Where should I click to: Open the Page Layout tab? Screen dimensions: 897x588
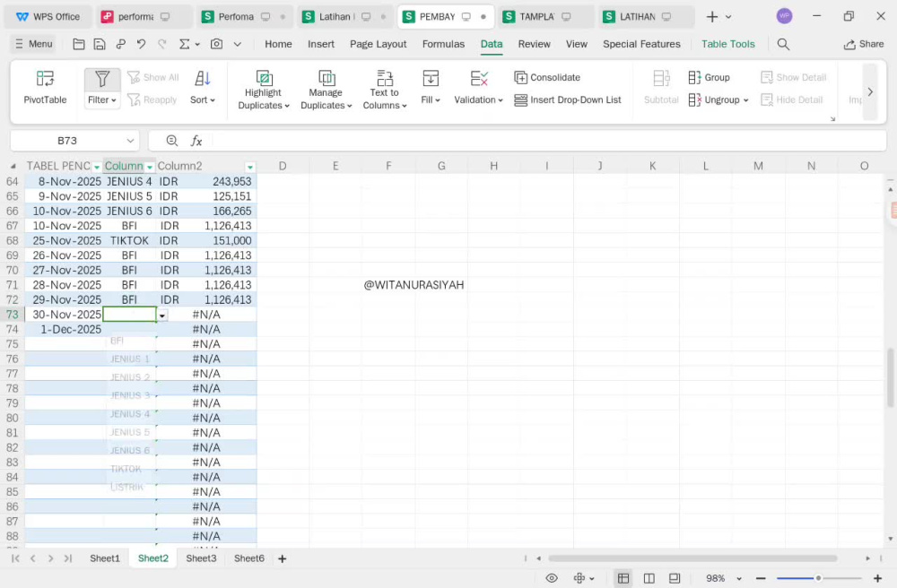pyautogui.click(x=379, y=44)
